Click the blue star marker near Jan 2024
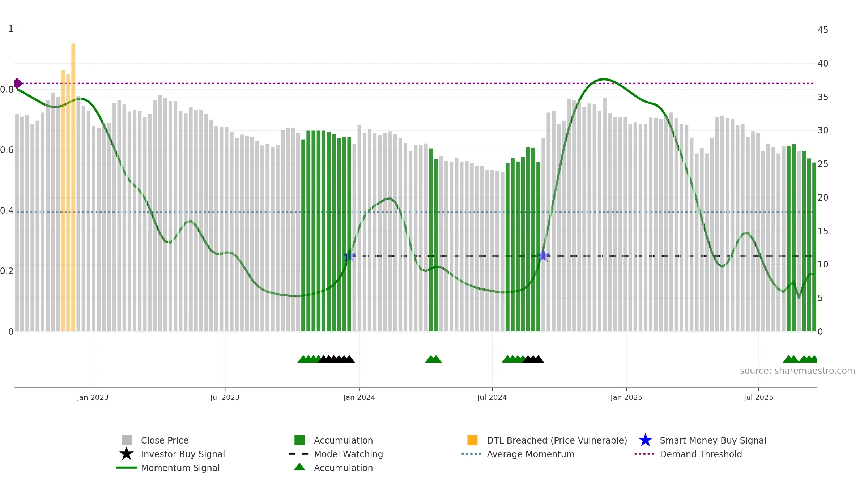 pyautogui.click(x=349, y=256)
